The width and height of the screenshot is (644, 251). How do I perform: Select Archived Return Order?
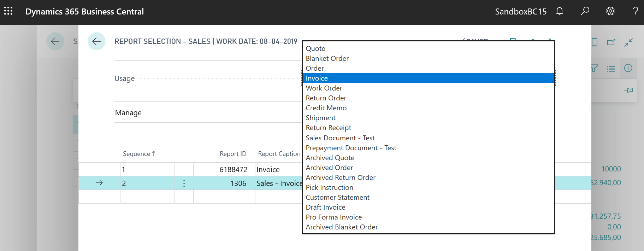click(429, 177)
